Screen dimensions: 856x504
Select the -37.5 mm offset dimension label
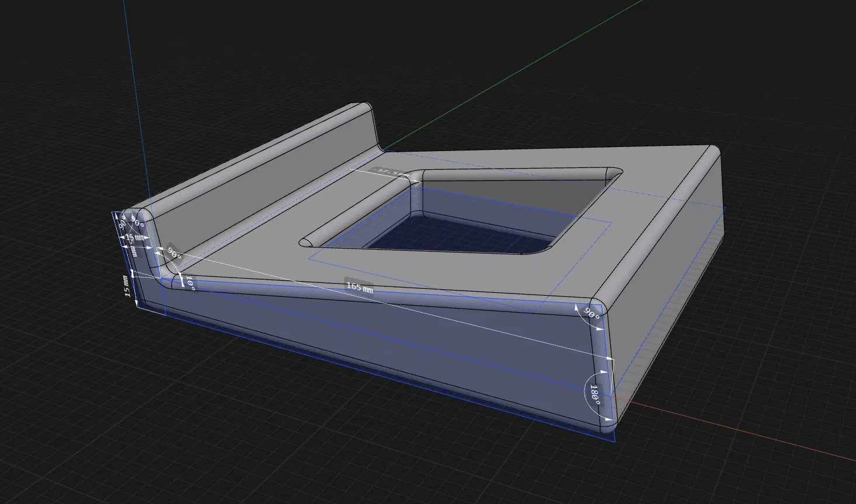pos(390,172)
